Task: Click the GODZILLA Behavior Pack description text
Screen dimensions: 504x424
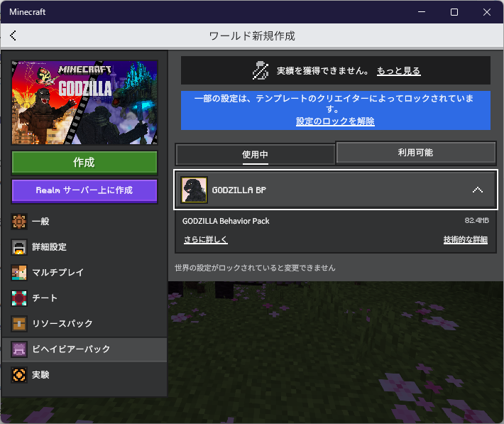Action: coord(226,221)
